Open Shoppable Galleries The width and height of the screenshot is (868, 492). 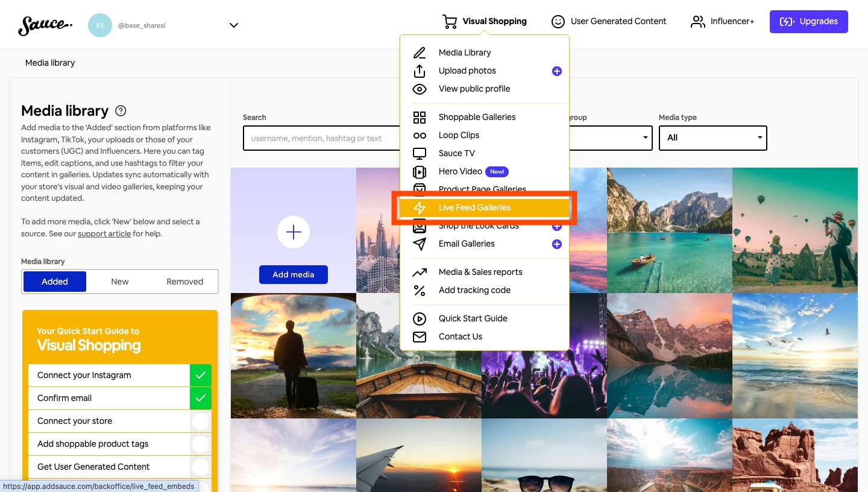point(477,117)
